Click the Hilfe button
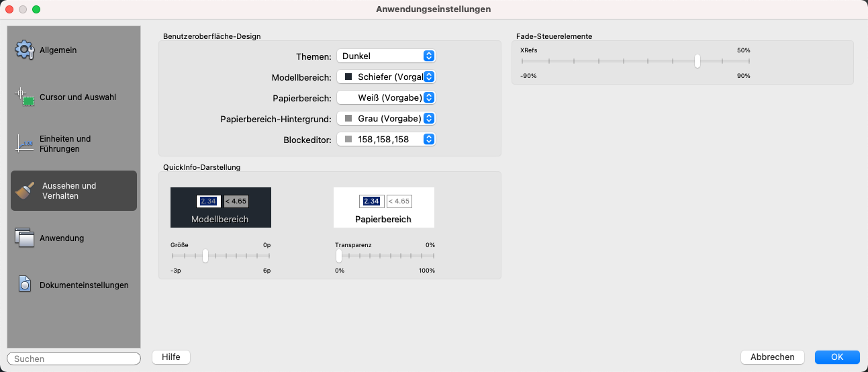The height and width of the screenshot is (372, 868). point(171,357)
